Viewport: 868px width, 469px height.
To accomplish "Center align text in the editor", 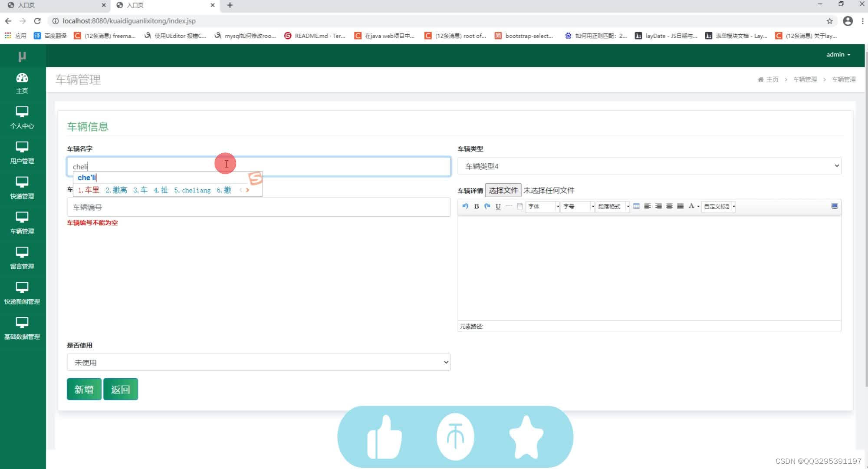I will [669, 206].
